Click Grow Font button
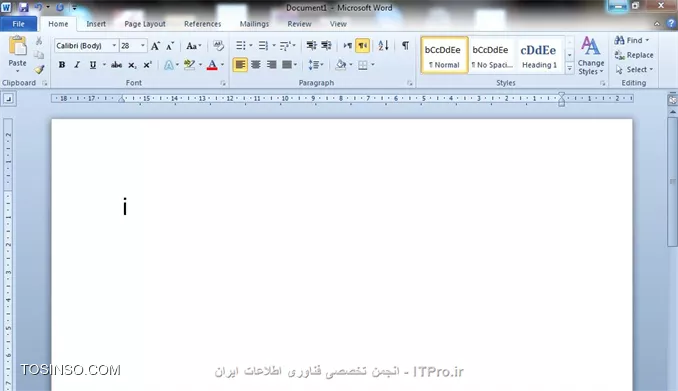678x391 pixels. tap(155, 46)
